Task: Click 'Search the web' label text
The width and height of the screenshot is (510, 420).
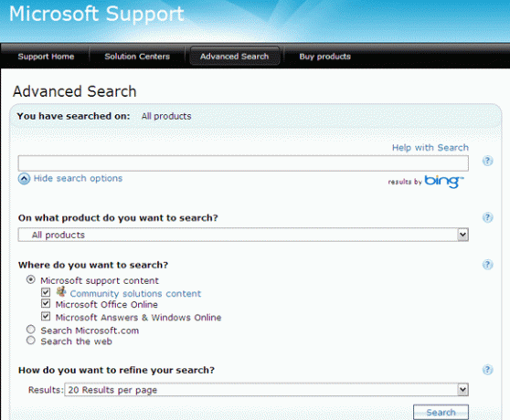Action: coord(76,341)
